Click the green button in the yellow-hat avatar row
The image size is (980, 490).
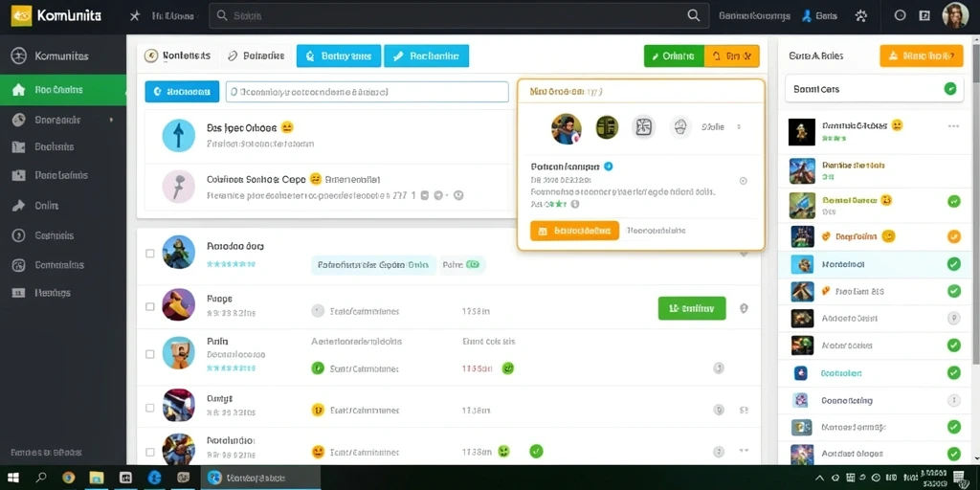(692, 308)
